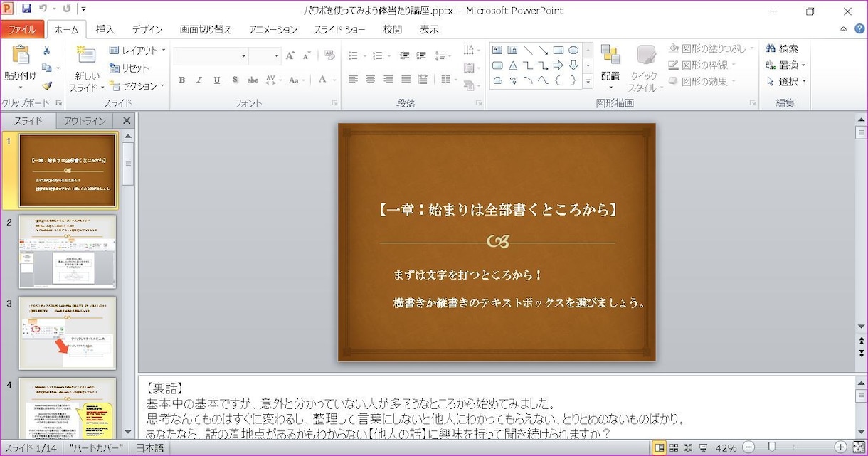Click the Find (検索) binoculars button
Image resolution: width=868 pixels, height=456 pixels.
(x=782, y=48)
